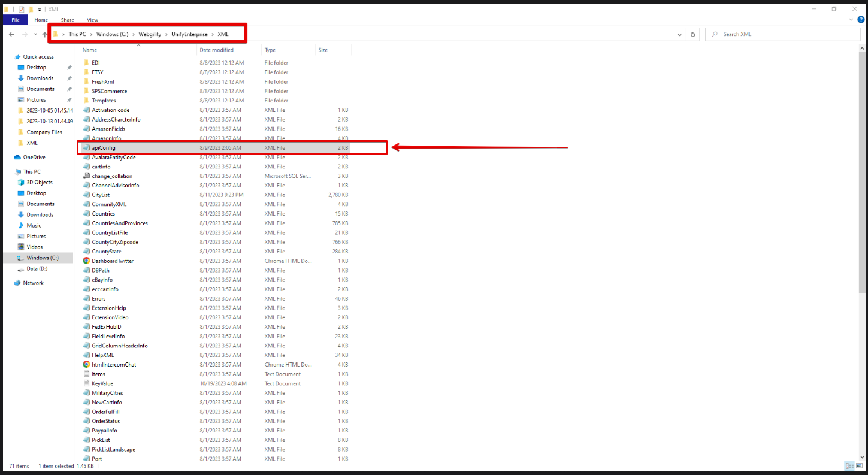Select the SPSCommerce folder name

110,91
